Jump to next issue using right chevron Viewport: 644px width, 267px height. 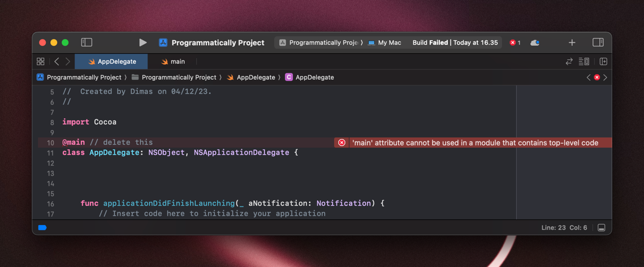pyautogui.click(x=605, y=77)
